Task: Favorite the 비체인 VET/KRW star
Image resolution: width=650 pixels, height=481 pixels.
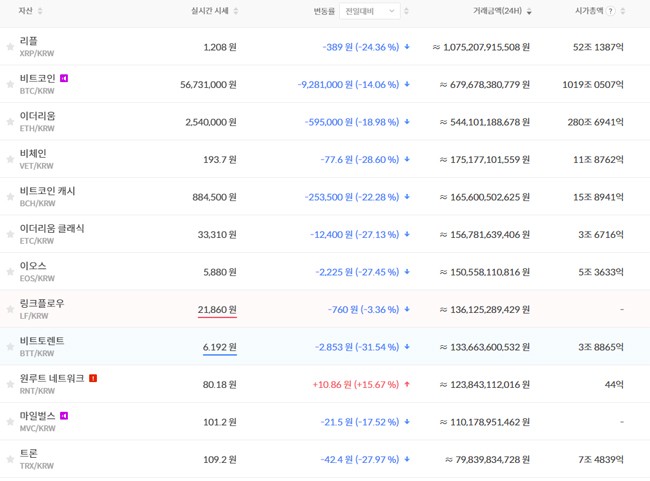Action: point(10,159)
